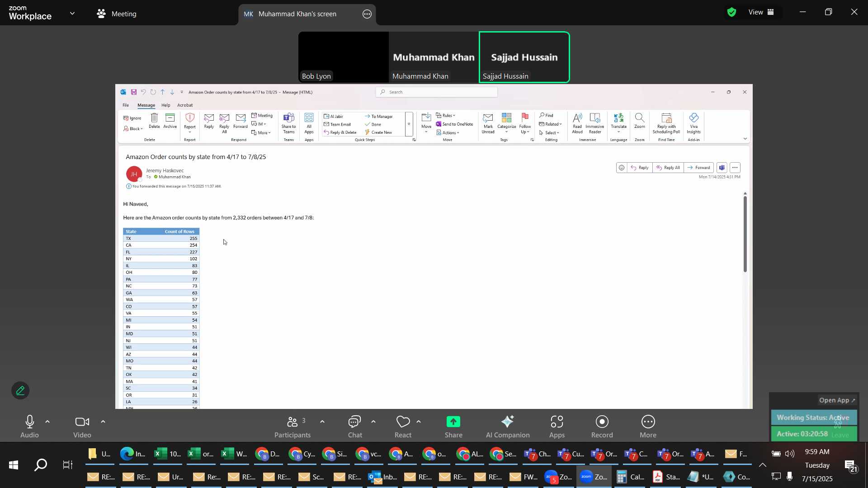The image size is (868, 488).
Task: Go to previous item arrow
Action: pos(163,92)
